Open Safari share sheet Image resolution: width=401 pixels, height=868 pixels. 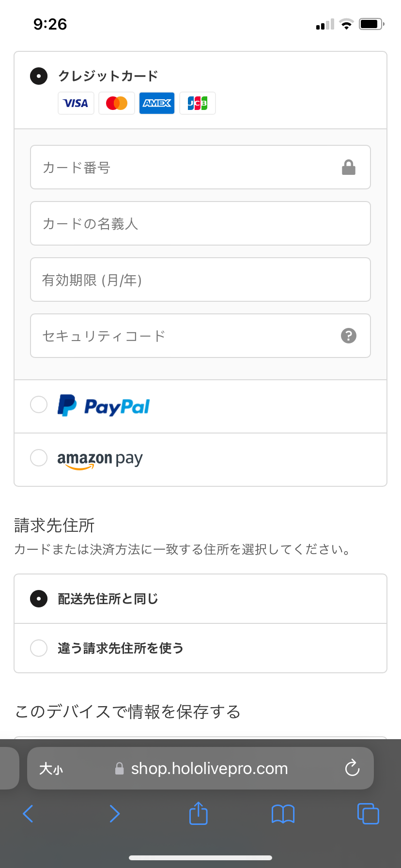(x=198, y=813)
